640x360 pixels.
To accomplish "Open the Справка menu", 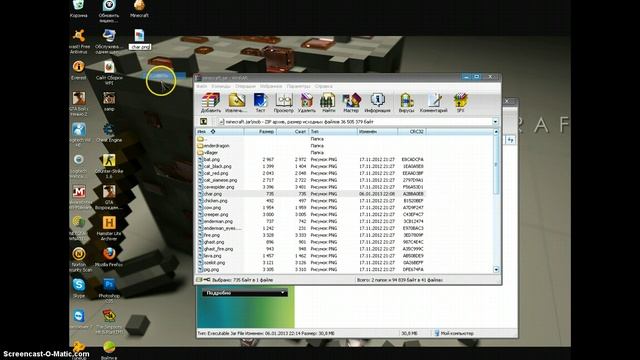I will 324,87.
